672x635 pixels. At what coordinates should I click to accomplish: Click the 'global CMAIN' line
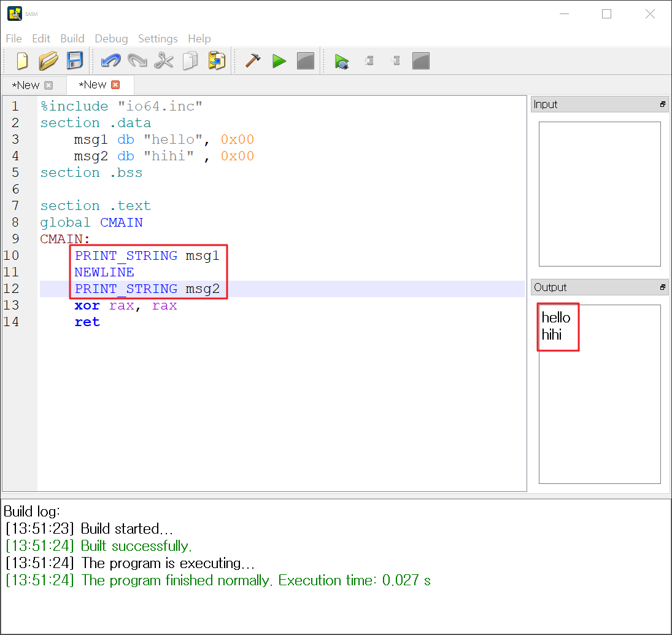(91, 222)
